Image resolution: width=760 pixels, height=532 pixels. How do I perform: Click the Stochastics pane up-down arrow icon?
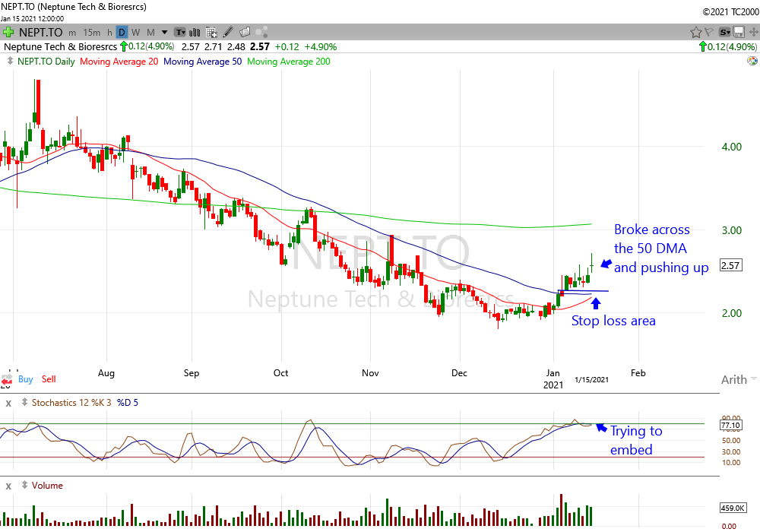click(25, 402)
